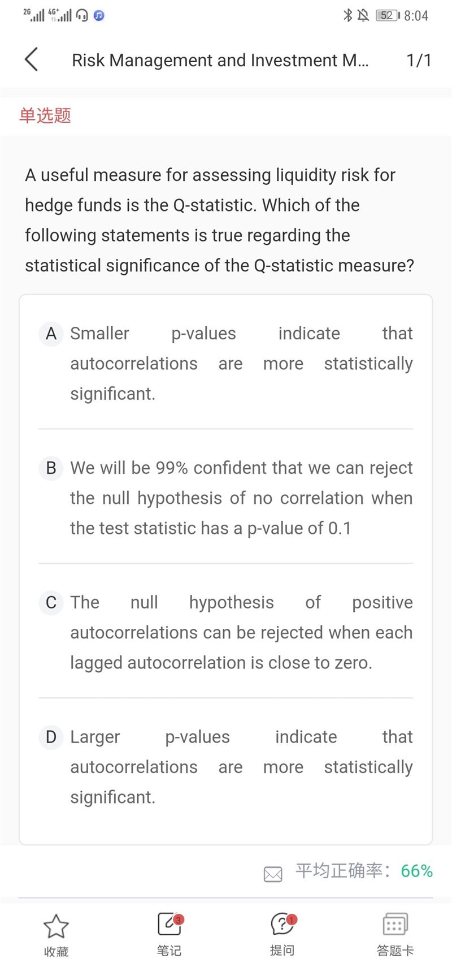Viewport: 452px width, 980px height.
Task: Tap the favorites star icon
Action: [x=56, y=926]
